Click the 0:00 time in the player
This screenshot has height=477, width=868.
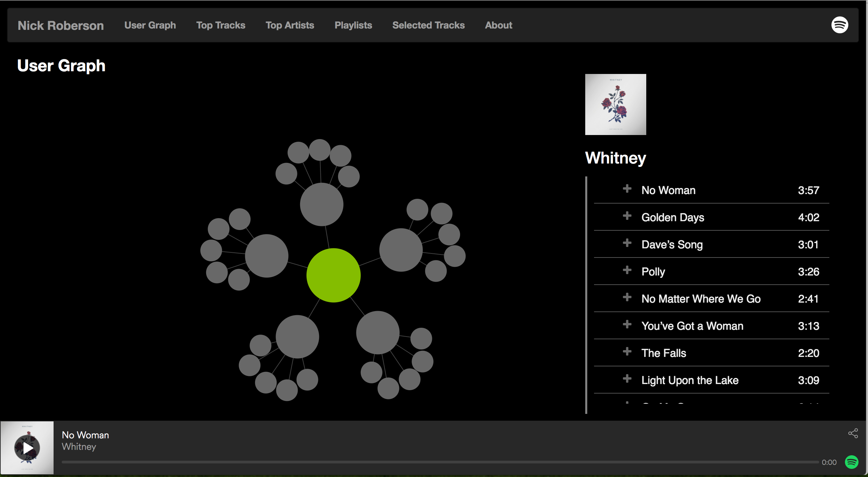[829, 462]
